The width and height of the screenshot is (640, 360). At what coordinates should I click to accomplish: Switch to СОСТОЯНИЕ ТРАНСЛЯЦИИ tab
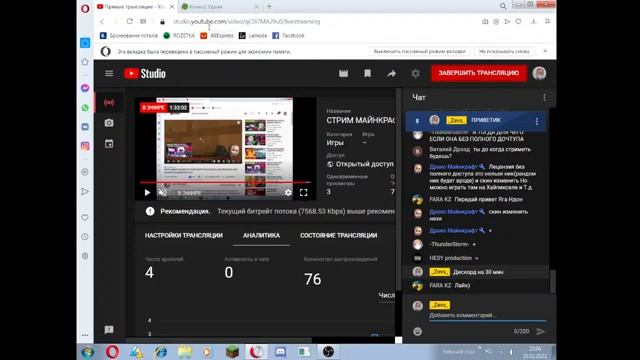click(338, 236)
